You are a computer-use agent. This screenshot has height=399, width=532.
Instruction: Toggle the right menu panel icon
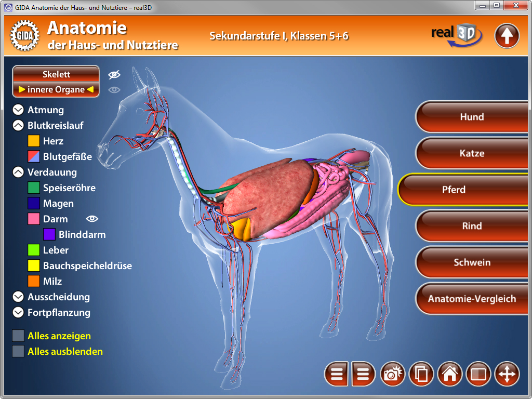pyautogui.click(x=363, y=374)
